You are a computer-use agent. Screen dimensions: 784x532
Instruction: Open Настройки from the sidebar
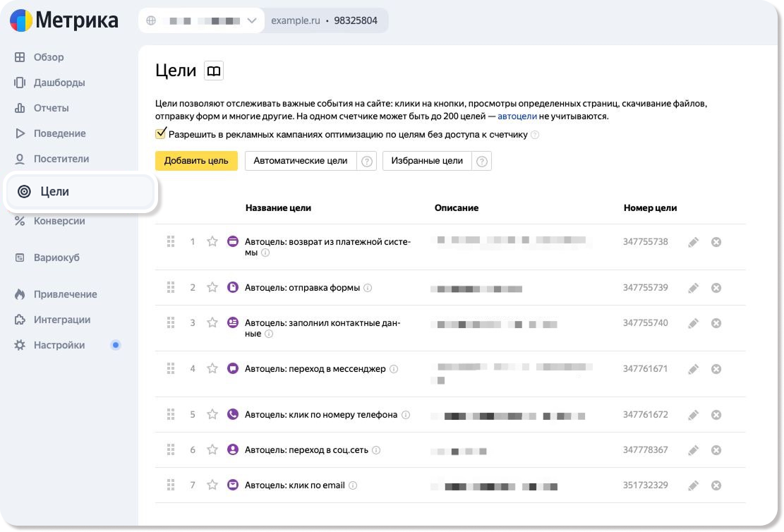click(x=59, y=345)
